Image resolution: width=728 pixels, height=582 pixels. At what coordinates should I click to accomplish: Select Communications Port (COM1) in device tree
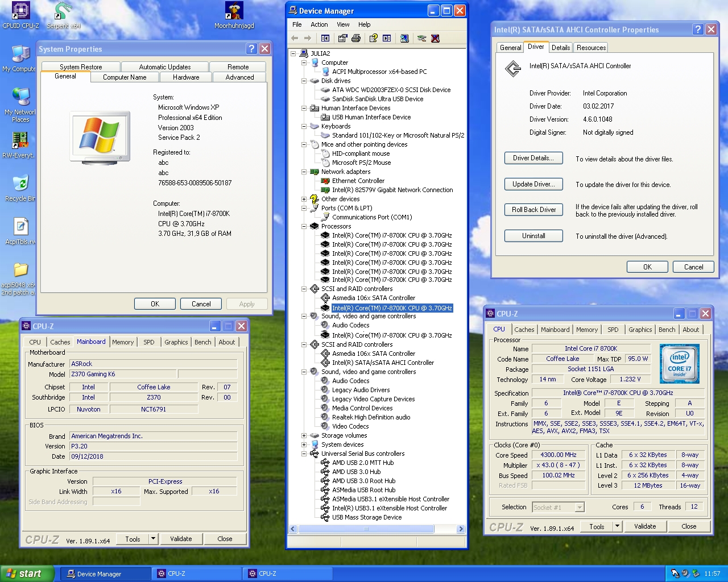tap(372, 217)
